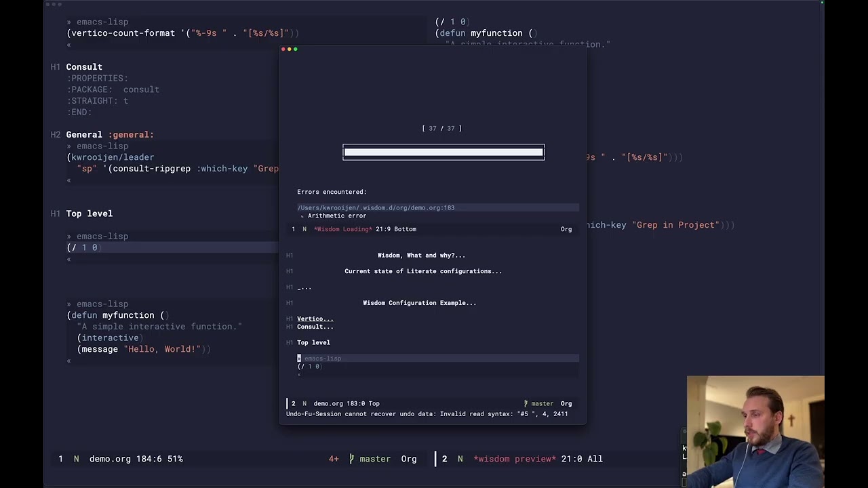Collapse the 'Top level' heading in floating window
This screenshot has width=868, height=488.
[x=313, y=342]
